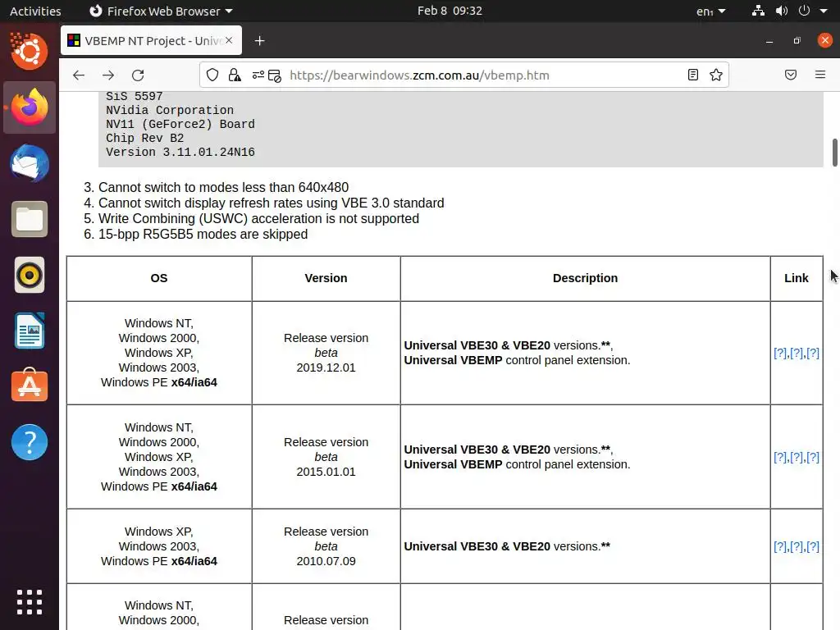The width and height of the screenshot is (840, 630).
Task: Toggle Reader View icon
Action: 692,75
